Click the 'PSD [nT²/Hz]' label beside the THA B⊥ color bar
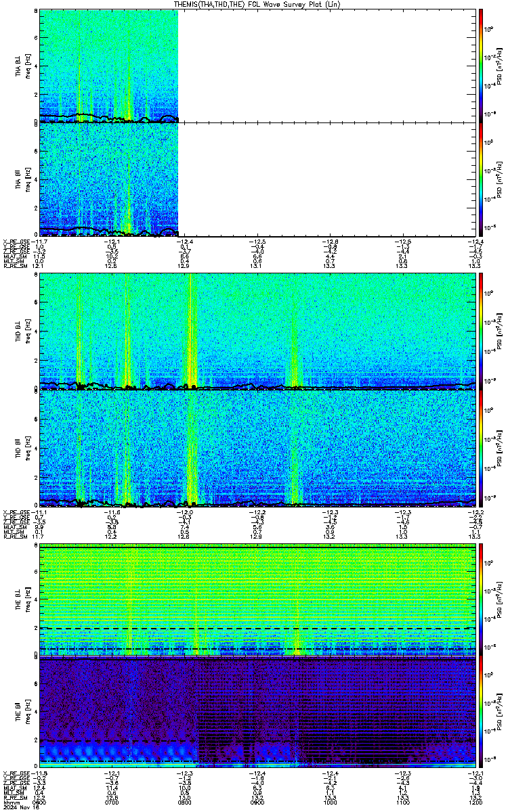508x812 pixels. pos(500,66)
